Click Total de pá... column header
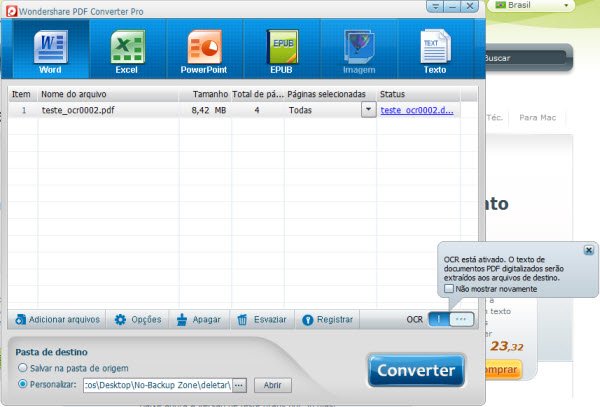Screen dimensions: 600x407 258,94
